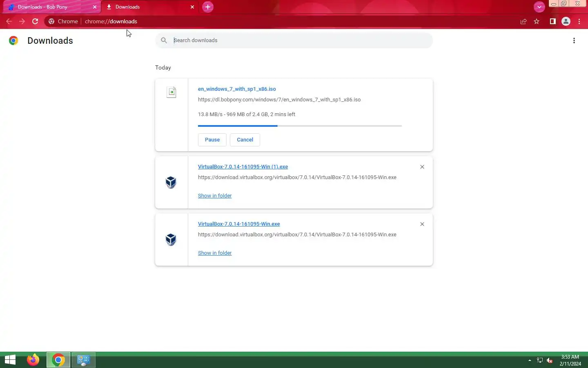Click the source URL under VirtualBox Win (1).exe

(x=297, y=177)
